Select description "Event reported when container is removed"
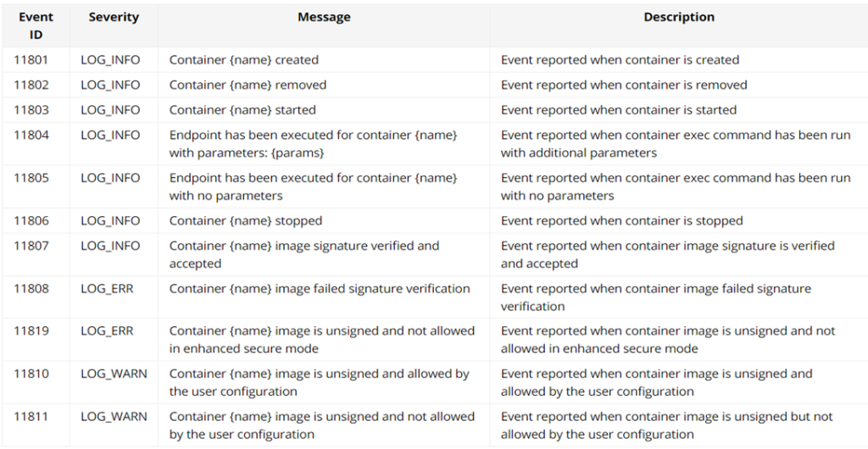 point(624,85)
